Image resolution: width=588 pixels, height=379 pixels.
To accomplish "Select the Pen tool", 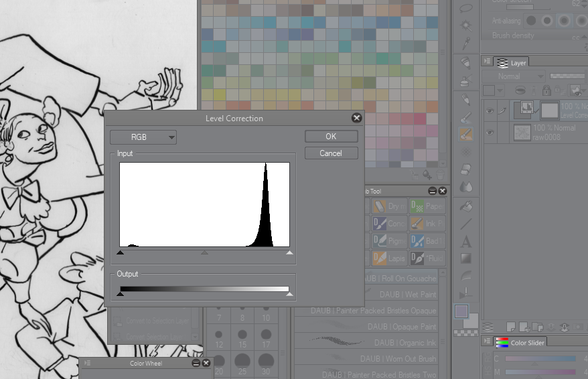I will pyautogui.click(x=466, y=62).
